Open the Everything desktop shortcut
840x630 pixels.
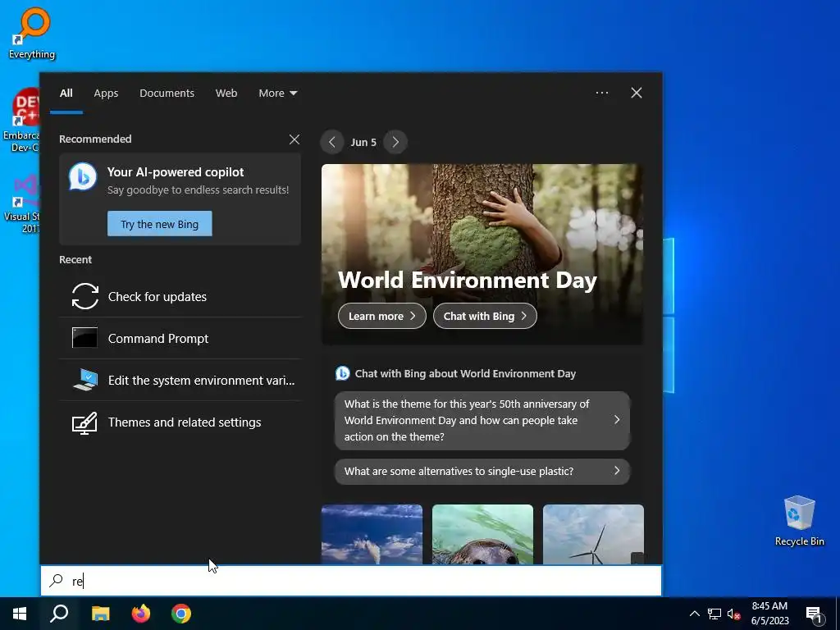click(x=32, y=32)
